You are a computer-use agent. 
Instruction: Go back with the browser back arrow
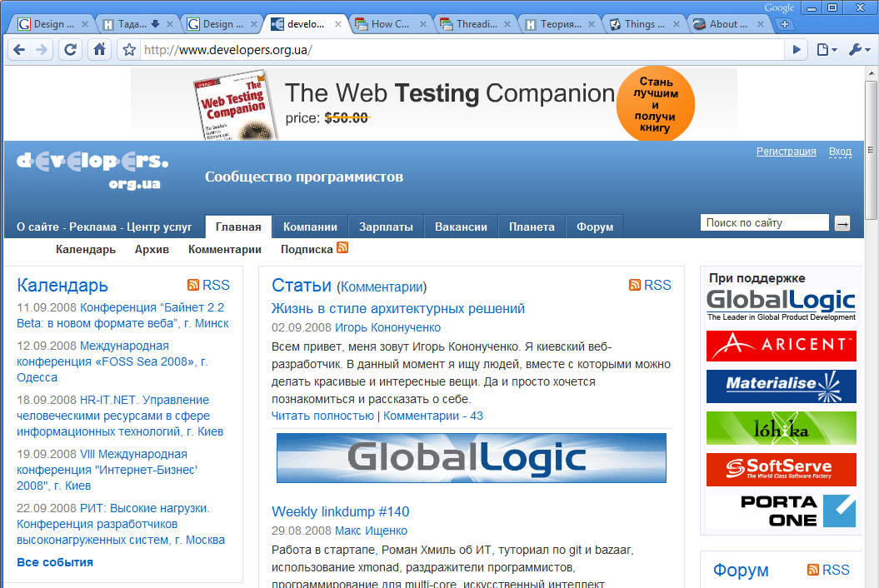(x=19, y=50)
